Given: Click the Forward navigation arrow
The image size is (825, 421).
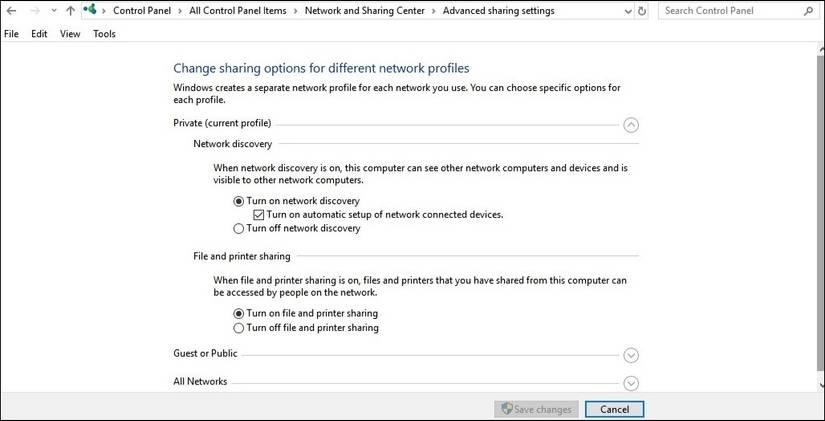Looking at the screenshot, I should pos(34,11).
